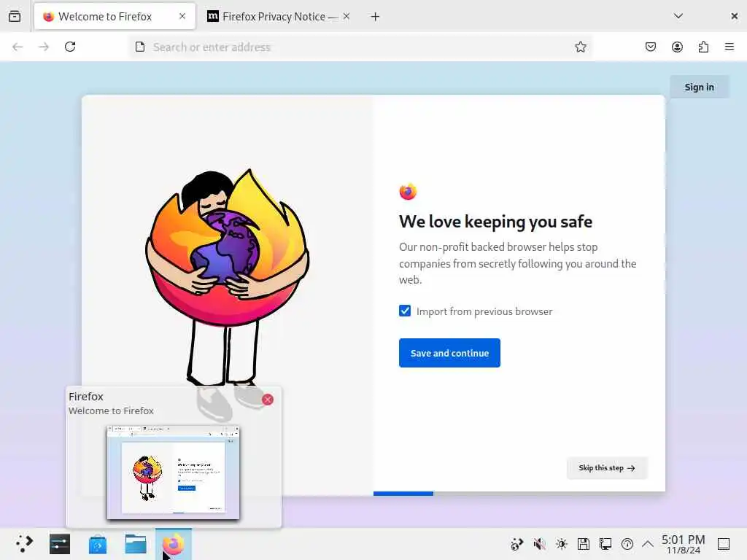This screenshot has width=747, height=560.
Task: Open the file manager from taskbar
Action: pos(136,544)
